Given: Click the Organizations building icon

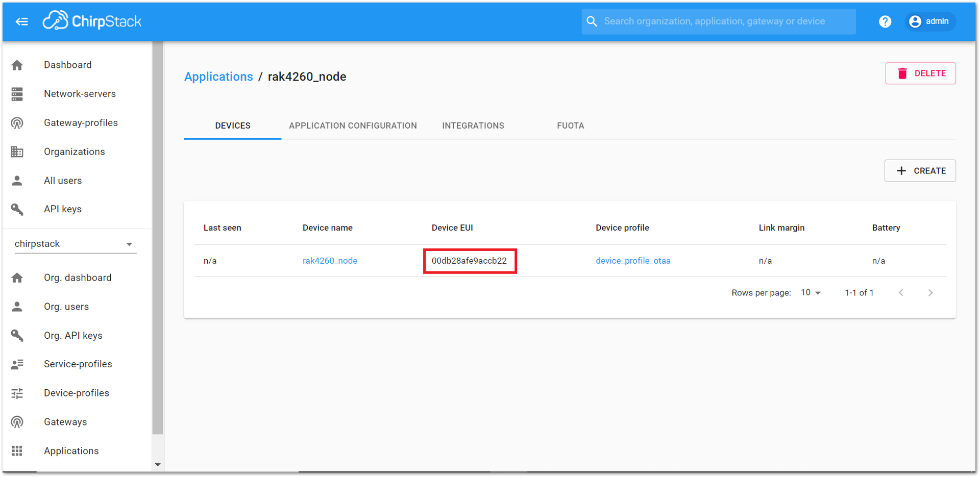Looking at the screenshot, I should (17, 152).
